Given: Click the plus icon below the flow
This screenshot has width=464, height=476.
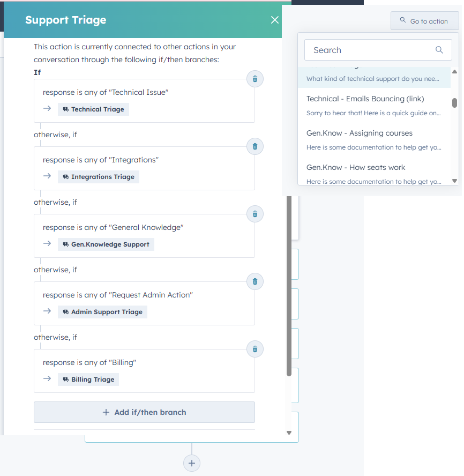Looking at the screenshot, I should pyautogui.click(x=192, y=463).
